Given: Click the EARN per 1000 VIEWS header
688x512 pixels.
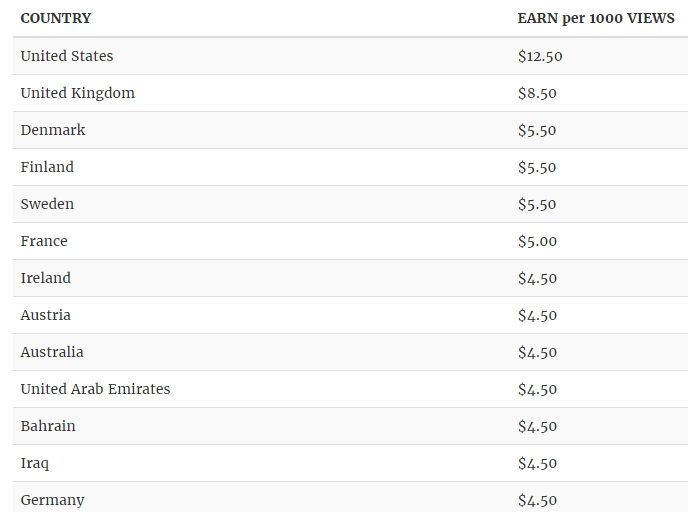Looking at the screenshot, I should [596, 18].
